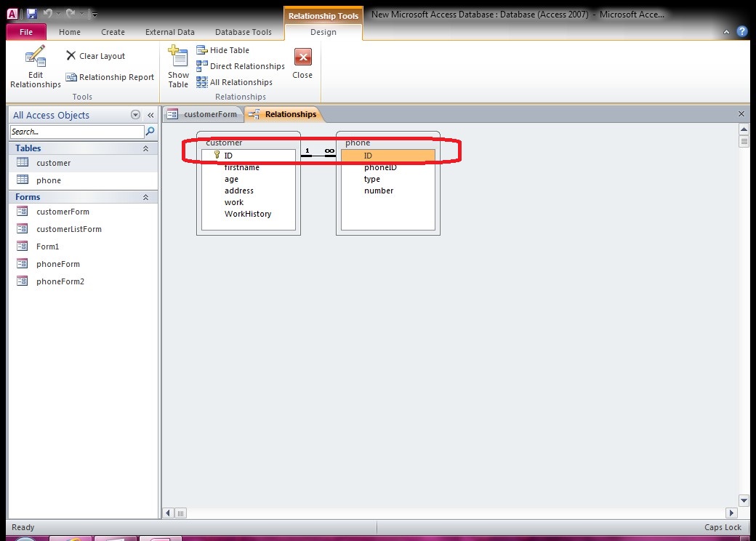
Task: Select the Design ribbon tab
Action: (x=323, y=32)
